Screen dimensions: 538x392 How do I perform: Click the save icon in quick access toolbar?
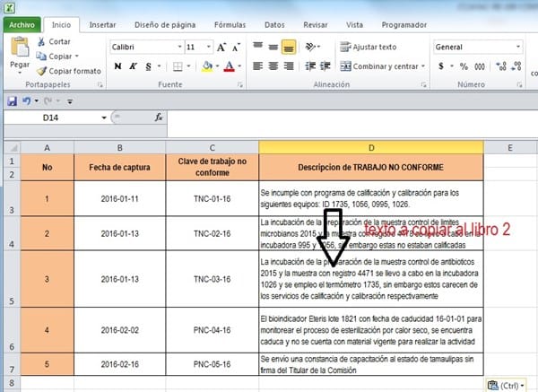(x=13, y=101)
